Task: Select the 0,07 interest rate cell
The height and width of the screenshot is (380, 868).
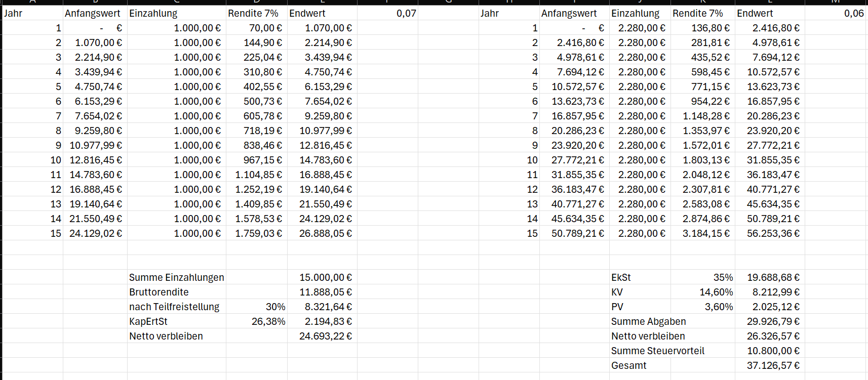Action: [x=387, y=13]
